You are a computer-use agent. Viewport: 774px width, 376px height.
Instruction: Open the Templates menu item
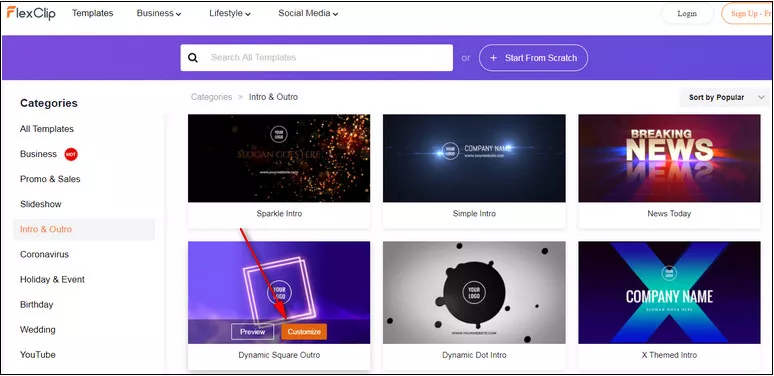(92, 13)
